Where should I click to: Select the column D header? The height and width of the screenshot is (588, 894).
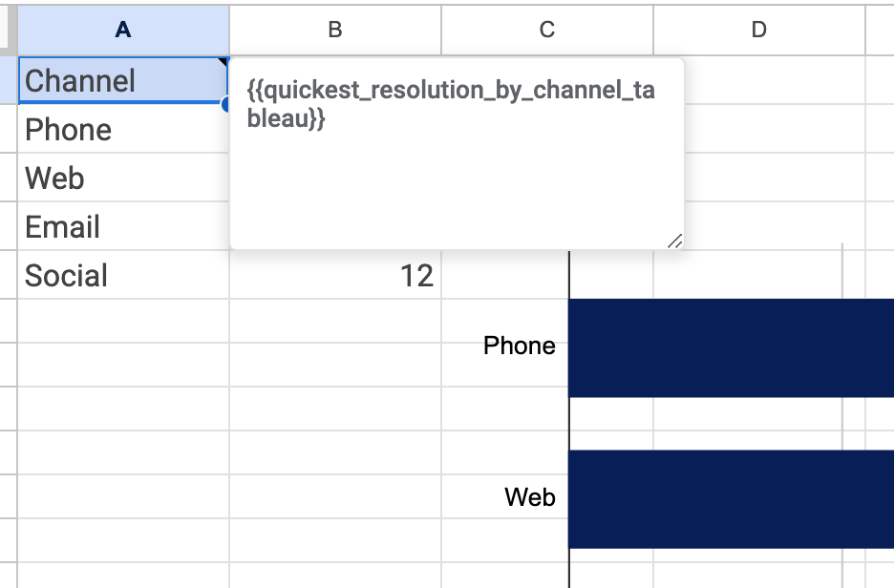pyautogui.click(x=759, y=30)
